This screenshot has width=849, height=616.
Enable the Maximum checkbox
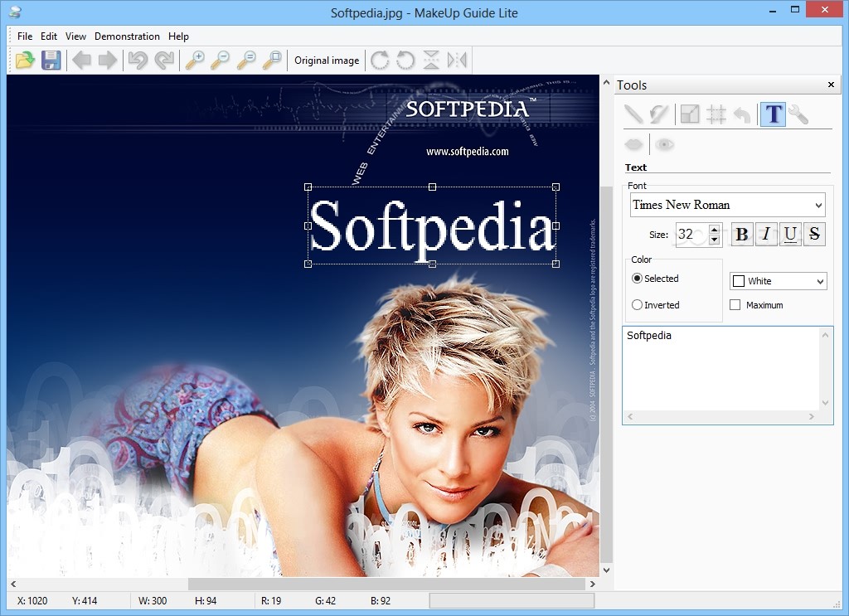tap(735, 305)
